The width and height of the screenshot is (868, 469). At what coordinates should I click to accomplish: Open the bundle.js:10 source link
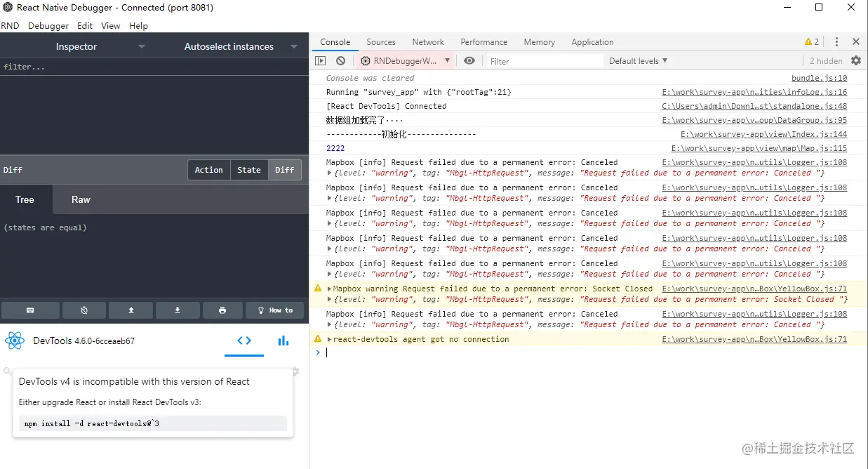coord(819,78)
